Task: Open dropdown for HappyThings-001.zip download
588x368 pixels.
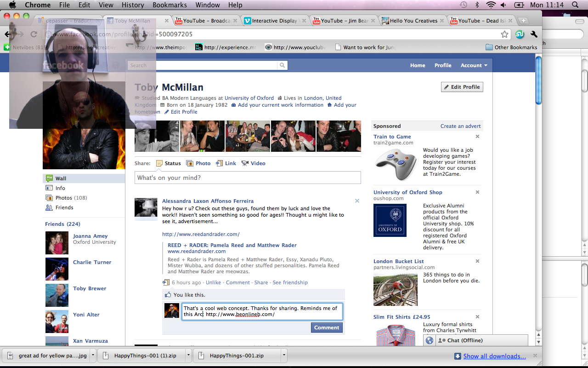Action: pyautogui.click(x=284, y=356)
